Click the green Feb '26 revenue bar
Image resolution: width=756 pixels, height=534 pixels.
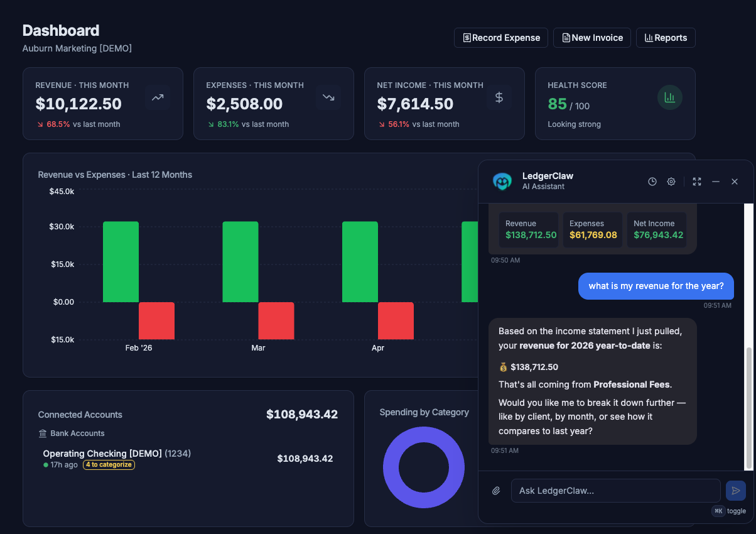point(121,262)
